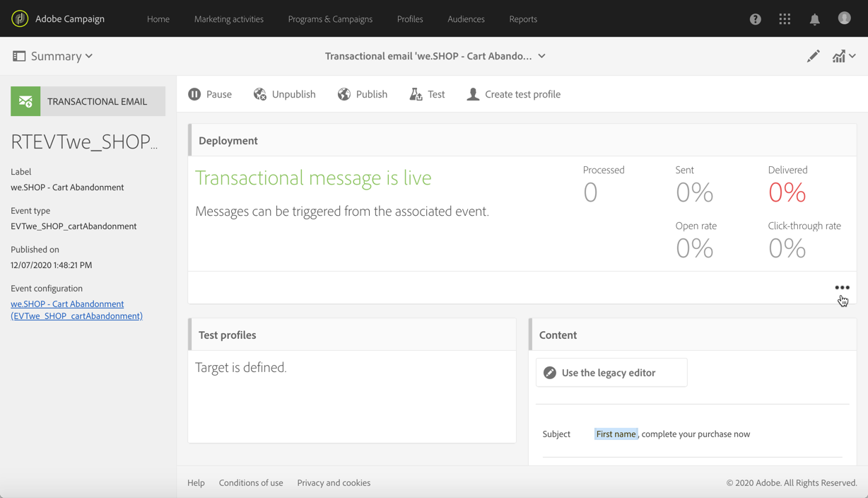Open the Marketing activities menu
868x498 pixels.
(229, 19)
